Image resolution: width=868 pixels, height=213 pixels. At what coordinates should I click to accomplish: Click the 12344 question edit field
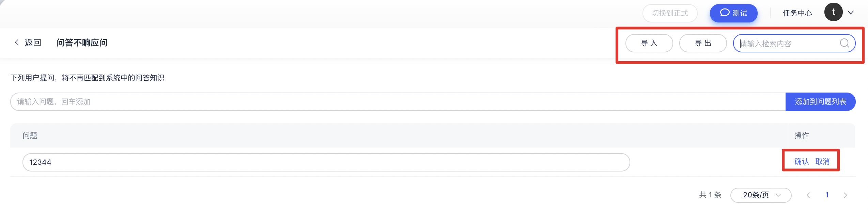click(x=326, y=162)
